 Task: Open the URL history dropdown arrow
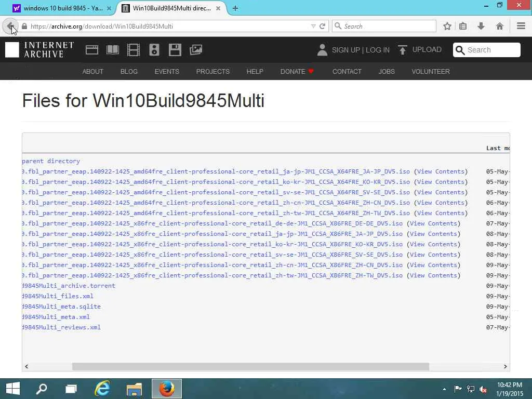pyautogui.click(x=313, y=26)
